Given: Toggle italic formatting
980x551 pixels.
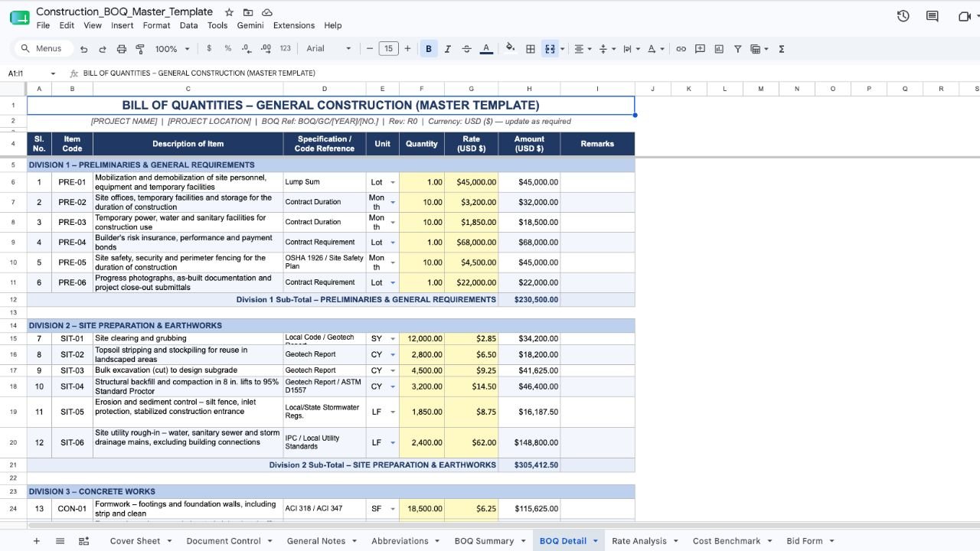Looking at the screenshot, I should pyautogui.click(x=448, y=49).
